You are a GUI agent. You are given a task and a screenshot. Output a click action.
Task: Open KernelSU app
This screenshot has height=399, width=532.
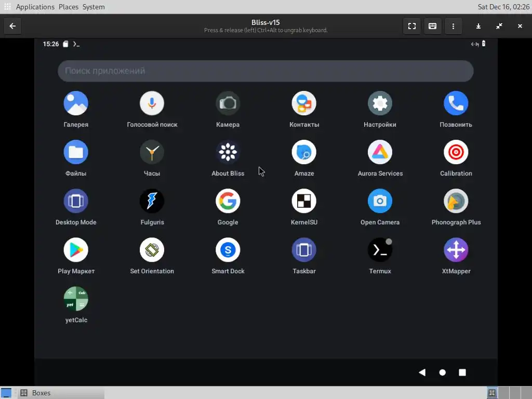point(304,201)
